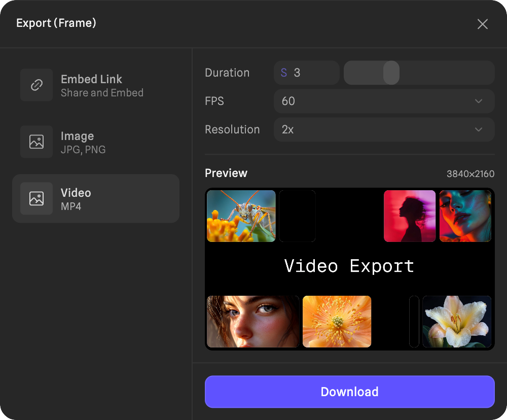The height and width of the screenshot is (420, 507).
Task: Click the Embed Link chain icon
Action: pos(37,85)
